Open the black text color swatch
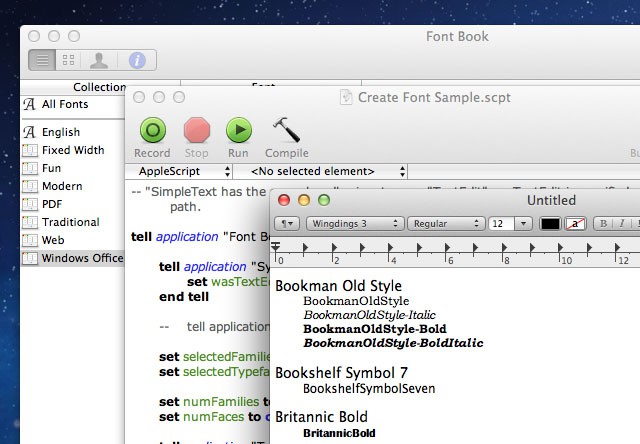Screen dimensions: 640x444 (x=550, y=223)
